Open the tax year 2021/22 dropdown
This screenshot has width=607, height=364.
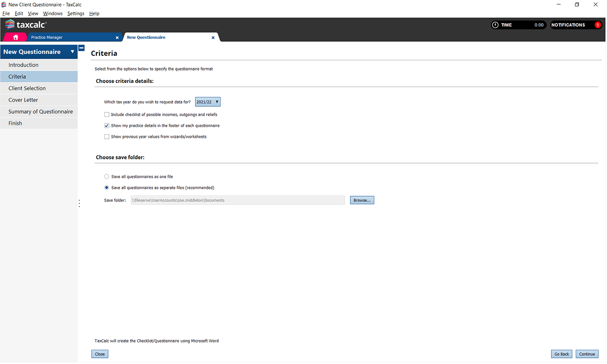(208, 102)
